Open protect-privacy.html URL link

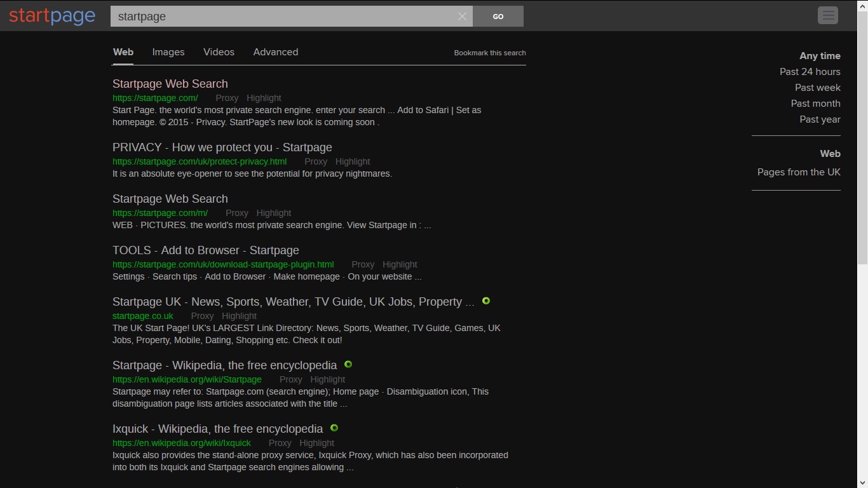(200, 161)
